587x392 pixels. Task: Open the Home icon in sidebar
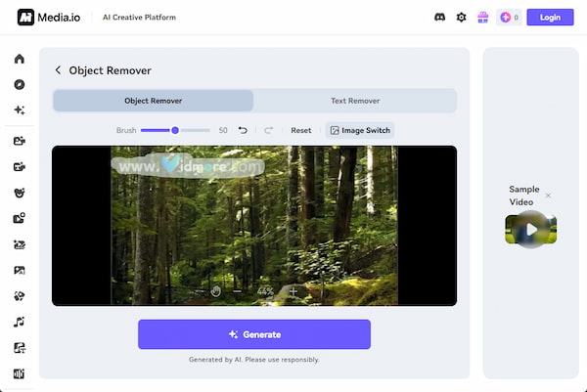click(x=19, y=59)
